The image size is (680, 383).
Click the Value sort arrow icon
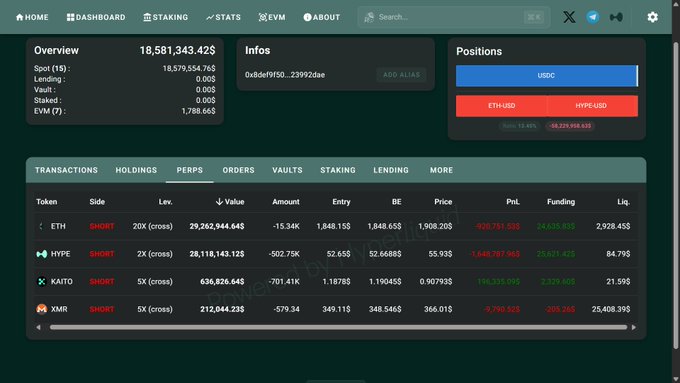pos(219,202)
